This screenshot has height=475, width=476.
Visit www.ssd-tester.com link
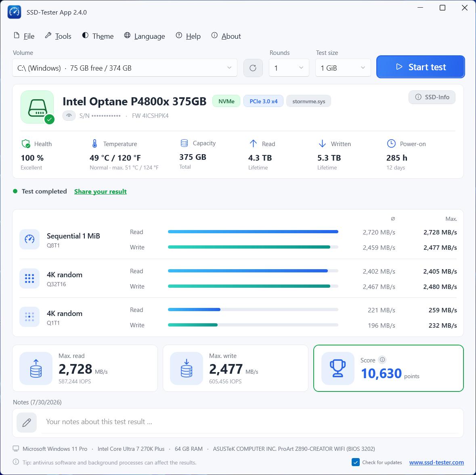(x=436, y=462)
